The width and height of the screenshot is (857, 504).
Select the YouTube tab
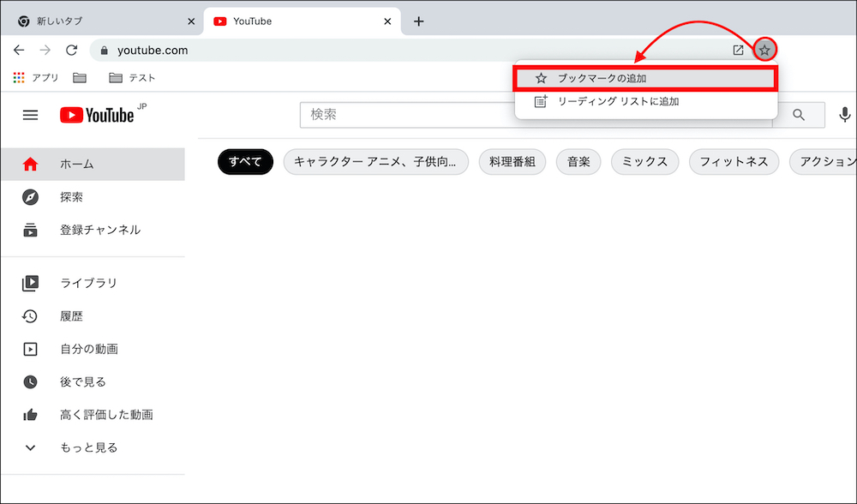coord(302,21)
